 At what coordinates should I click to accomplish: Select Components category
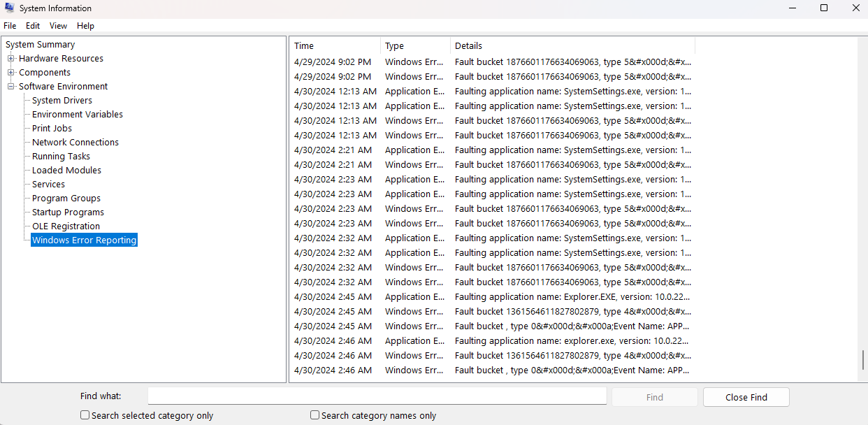pyautogui.click(x=45, y=73)
